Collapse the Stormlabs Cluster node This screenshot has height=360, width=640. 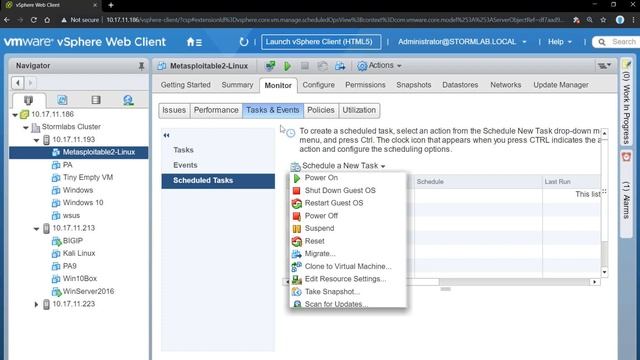click(26, 127)
